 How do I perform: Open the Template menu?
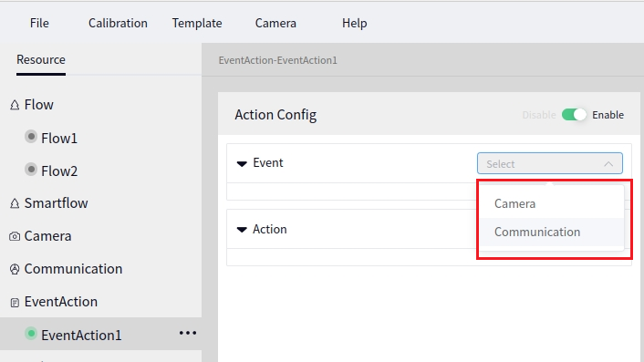(197, 23)
